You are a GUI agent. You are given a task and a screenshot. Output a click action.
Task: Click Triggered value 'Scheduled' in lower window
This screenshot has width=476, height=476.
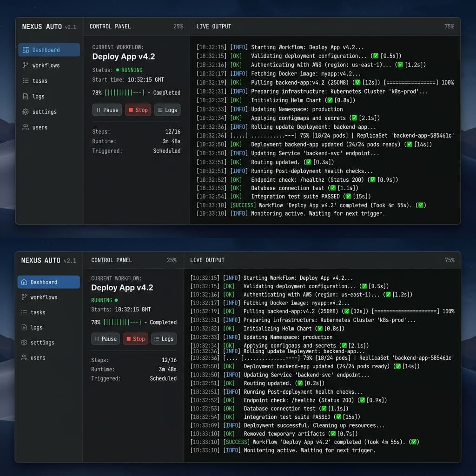pos(163,378)
